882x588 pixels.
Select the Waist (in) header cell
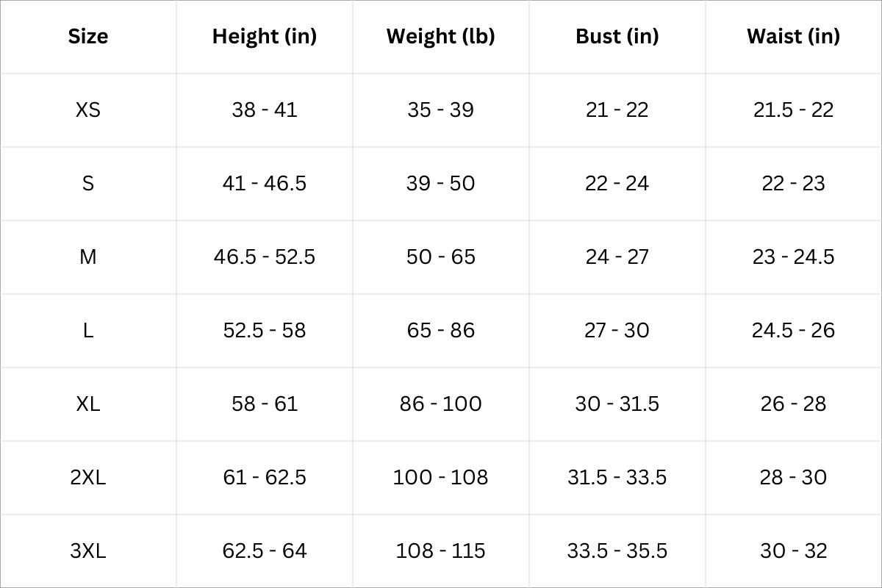(793, 36)
